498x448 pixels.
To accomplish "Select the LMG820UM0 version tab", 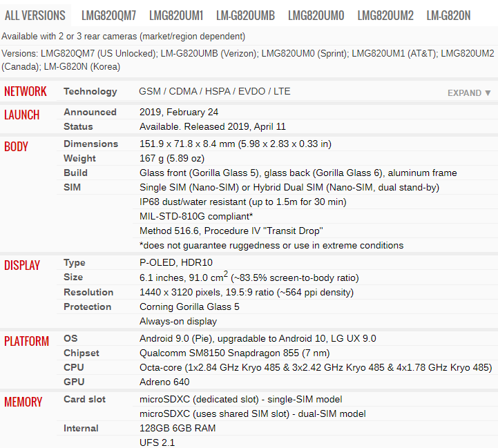I will [x=316, y=16].
